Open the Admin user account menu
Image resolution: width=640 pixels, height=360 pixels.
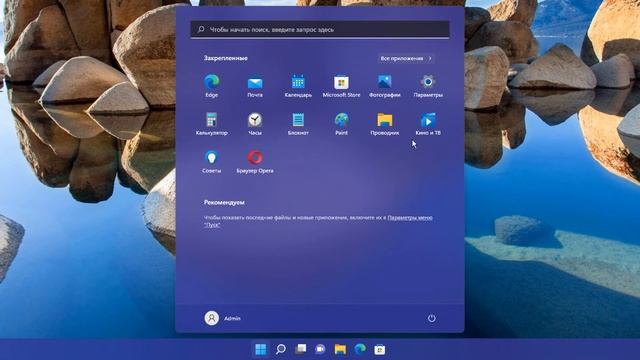[x=223, y=318]
